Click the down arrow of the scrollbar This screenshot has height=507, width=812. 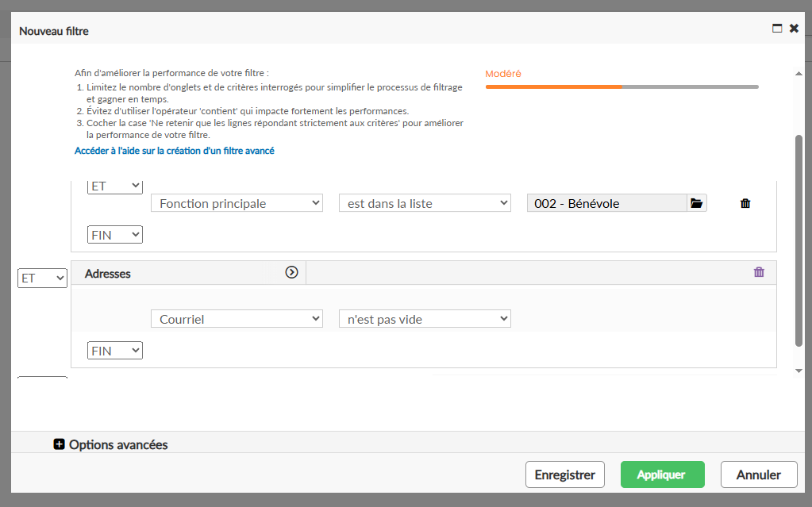pyautogui.click(x=799, y=371)
